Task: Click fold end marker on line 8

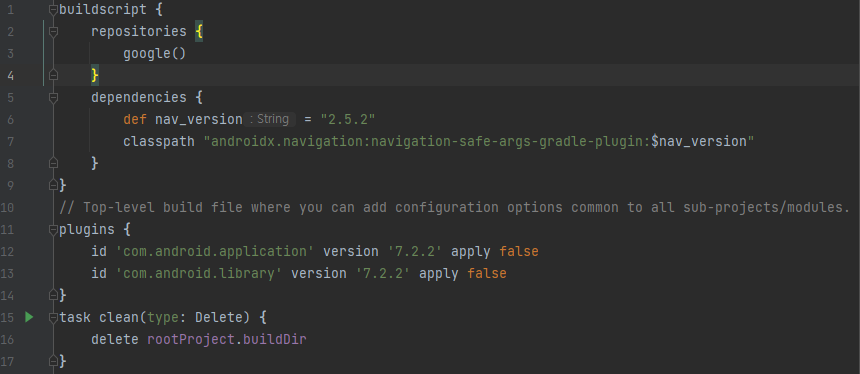Action: 53,163
